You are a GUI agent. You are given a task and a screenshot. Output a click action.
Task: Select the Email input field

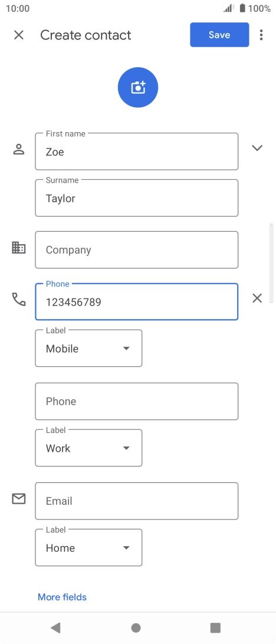[x=137, y=501]
